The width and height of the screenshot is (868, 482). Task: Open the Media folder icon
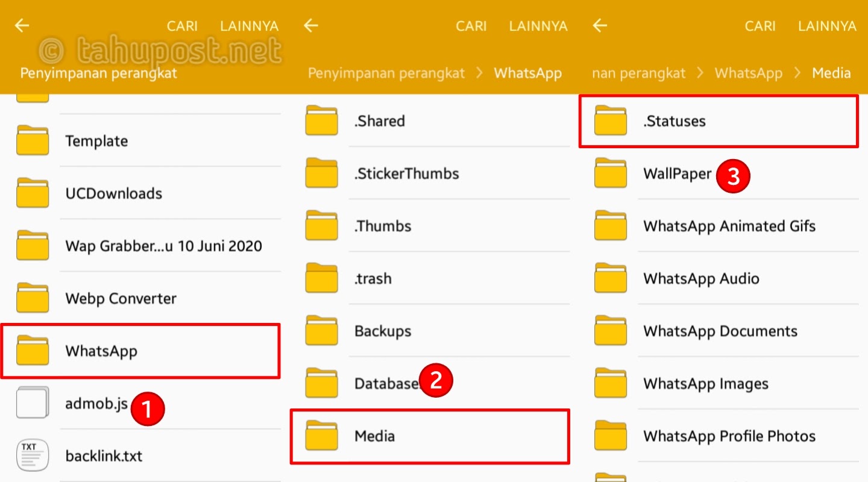tap(321, 435)
